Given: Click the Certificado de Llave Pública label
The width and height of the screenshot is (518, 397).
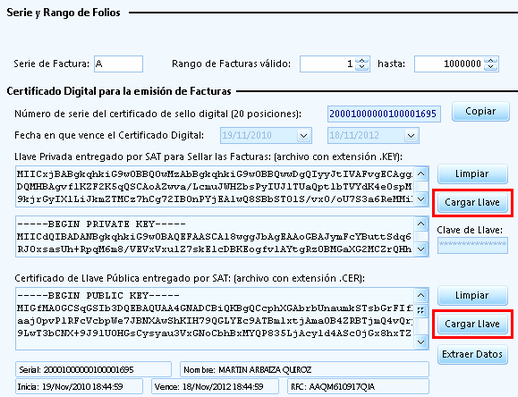Looking at the screenshot, I should 190,278.
